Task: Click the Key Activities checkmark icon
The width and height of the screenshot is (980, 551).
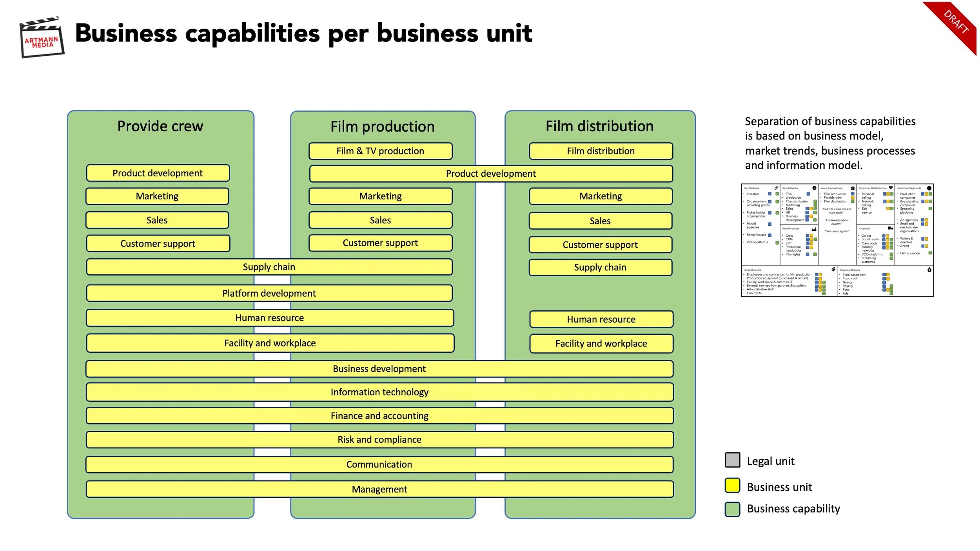Action: (x=814, y=188)
